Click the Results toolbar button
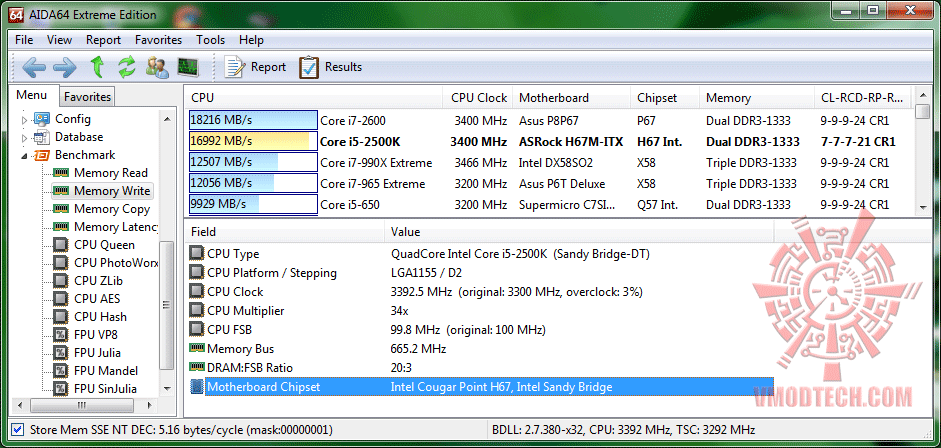The image size is (941, 448). click(331, 67)
